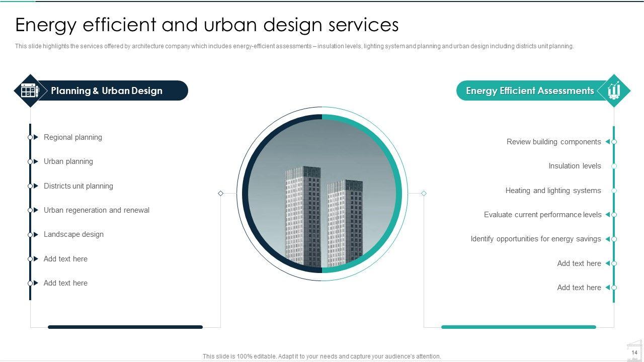The width and height of the screenshot is (644, 362).
Task: Select the Energy Efficient Assessments header
Action: [530, 91]
